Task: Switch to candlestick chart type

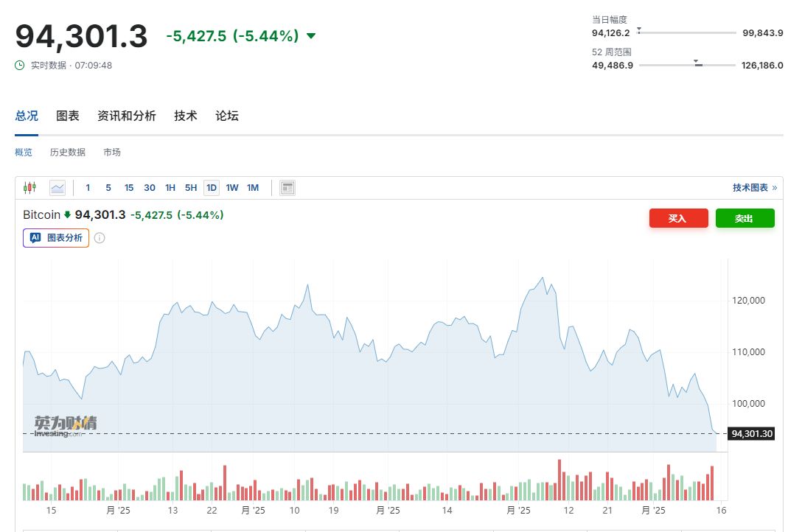Action: pyautogui.click(x=29, y=188)
